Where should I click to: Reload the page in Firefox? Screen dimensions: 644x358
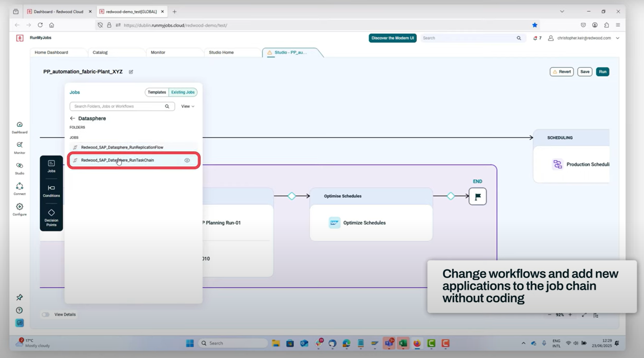pyautogui.click(x=40, y=25)
